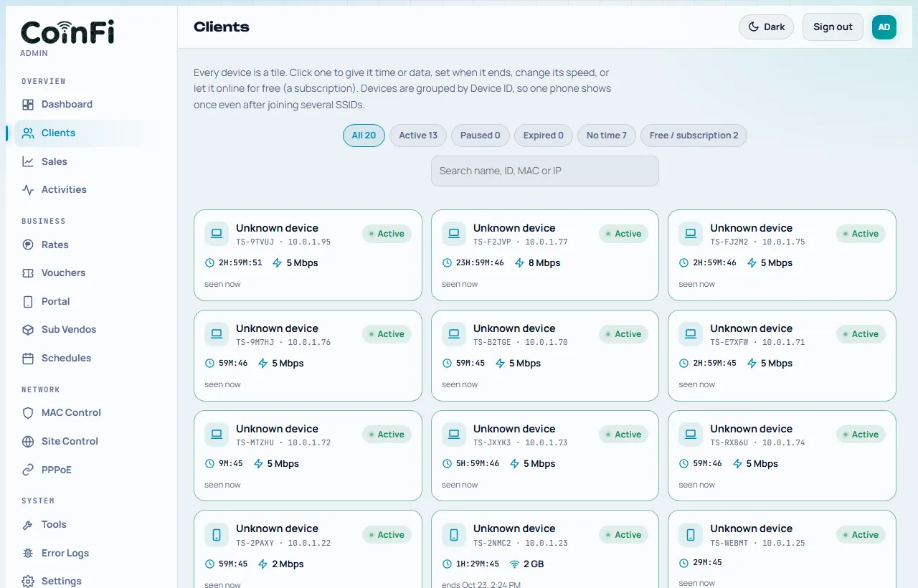Click the Schedules calendar icon

point(28,359)
